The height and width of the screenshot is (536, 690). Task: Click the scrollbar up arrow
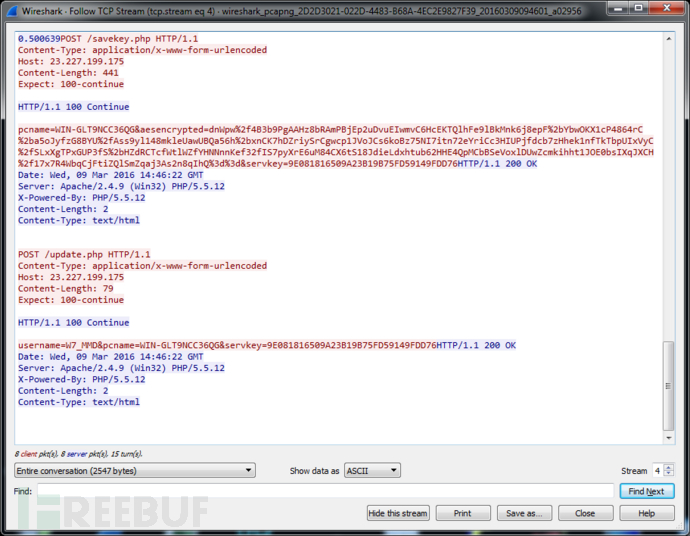tap(668, 39)
